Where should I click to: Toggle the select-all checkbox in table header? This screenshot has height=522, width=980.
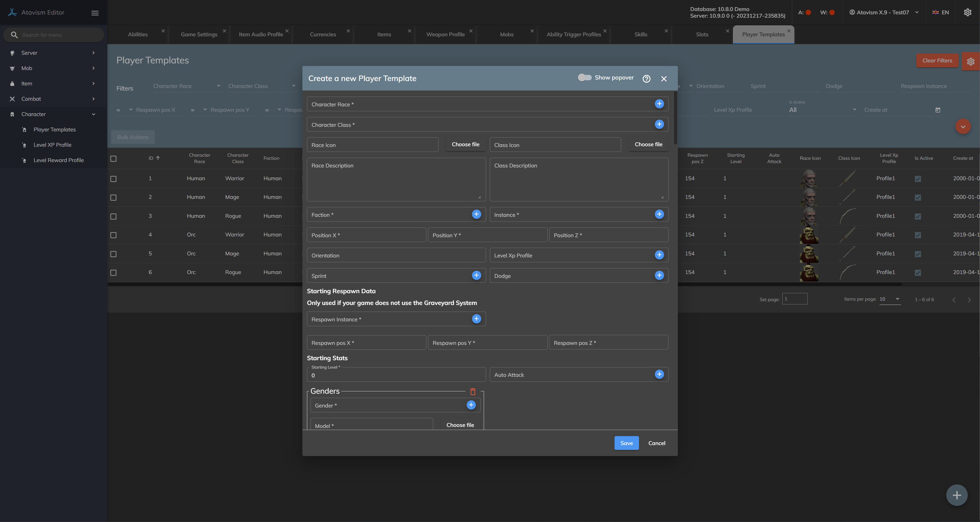(113, 159)
